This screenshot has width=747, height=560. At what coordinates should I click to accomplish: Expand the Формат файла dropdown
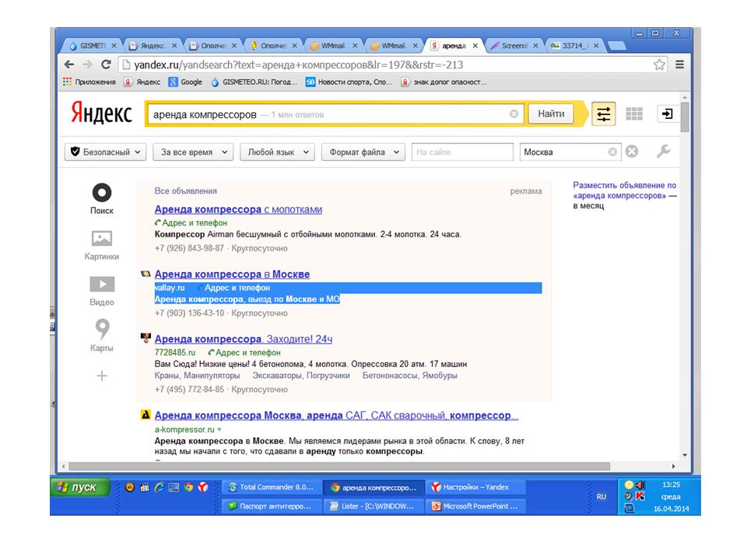click(x=363, y=152)
